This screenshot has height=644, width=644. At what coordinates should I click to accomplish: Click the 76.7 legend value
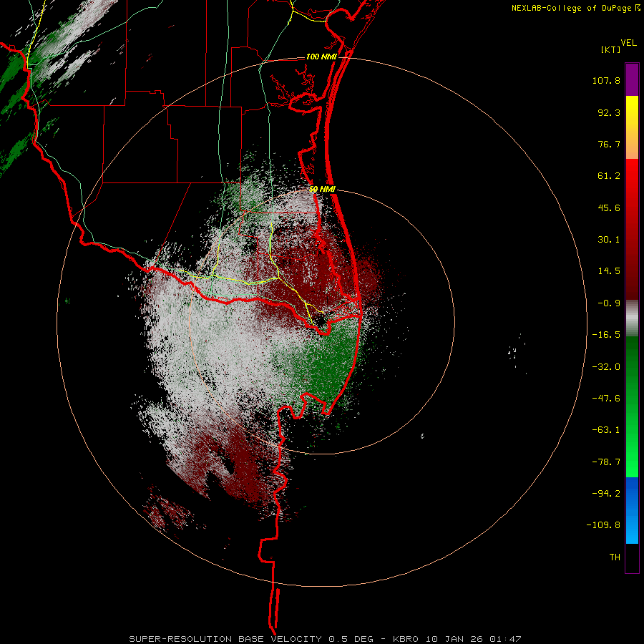[x=609, y=144]
